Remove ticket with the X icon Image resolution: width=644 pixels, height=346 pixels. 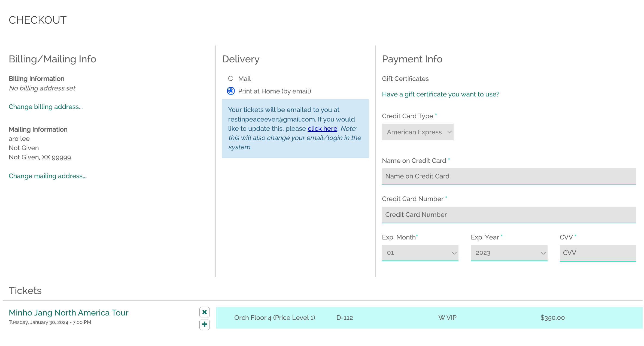pyautogui.click(x=204, y=312)
